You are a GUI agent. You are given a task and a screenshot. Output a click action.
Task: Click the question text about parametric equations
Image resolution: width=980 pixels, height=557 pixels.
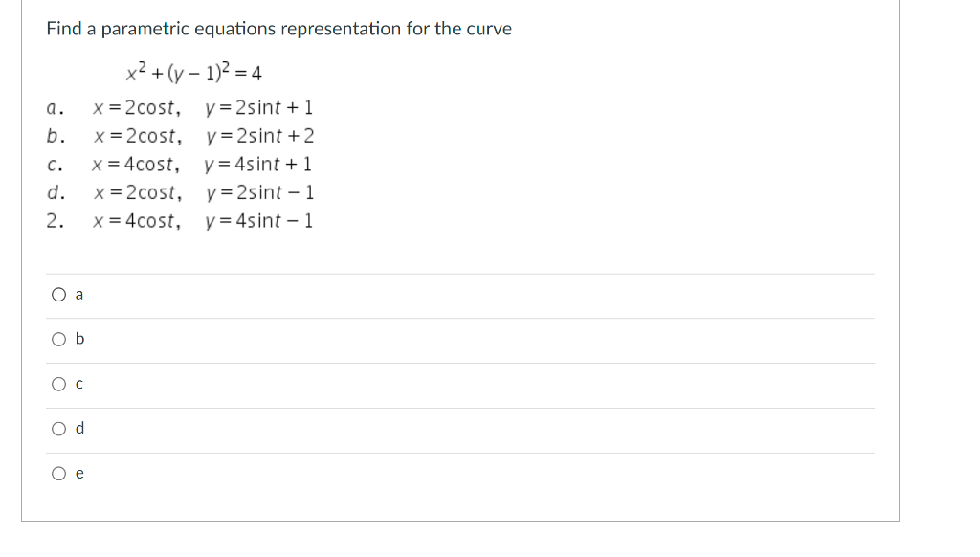(x=278, y=29)
